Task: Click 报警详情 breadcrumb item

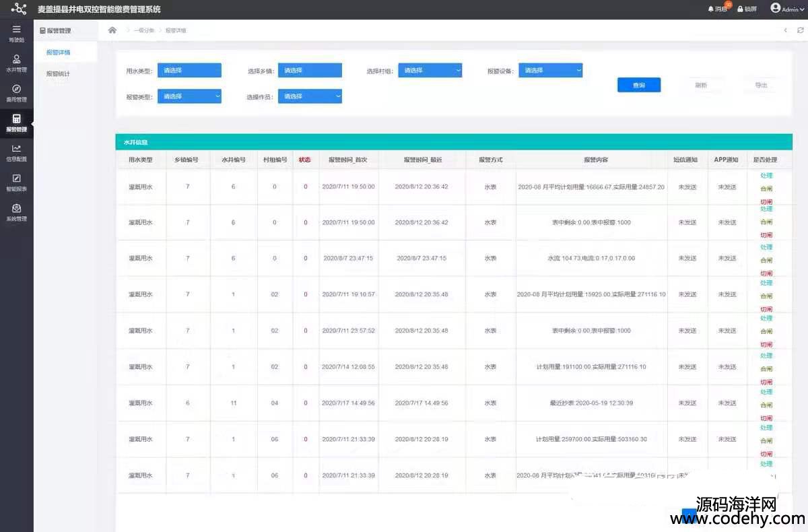Action: (176, 30)
